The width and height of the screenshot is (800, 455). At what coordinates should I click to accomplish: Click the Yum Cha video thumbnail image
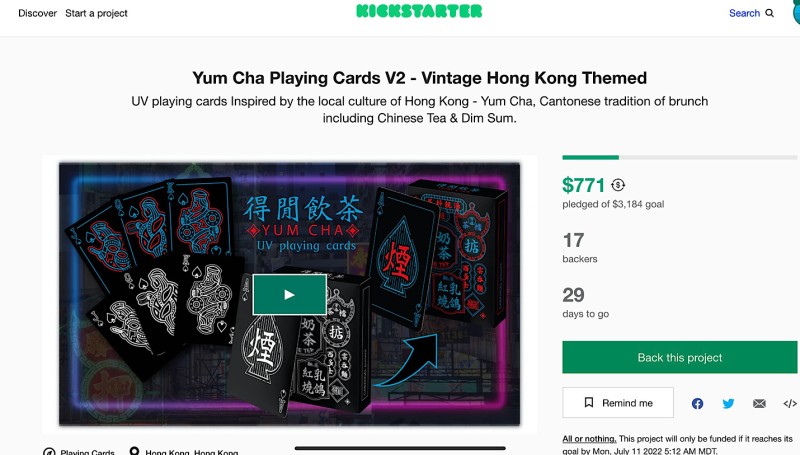point(289,294)
